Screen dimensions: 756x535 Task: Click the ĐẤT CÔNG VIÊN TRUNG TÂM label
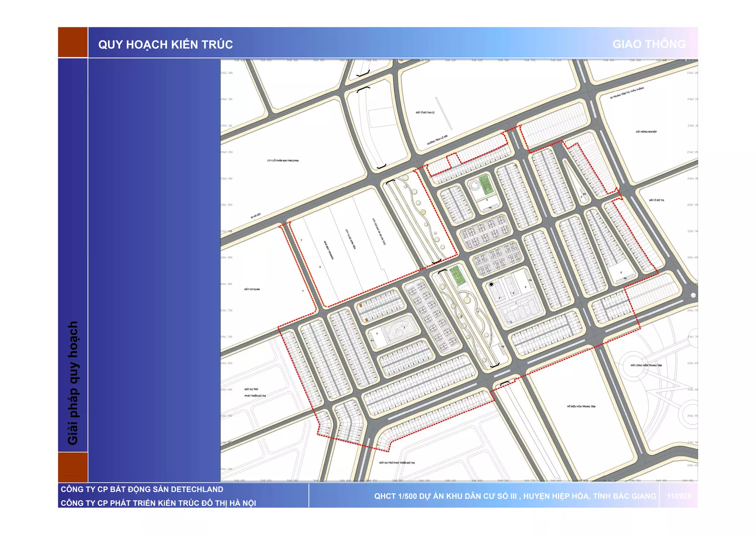646,365
